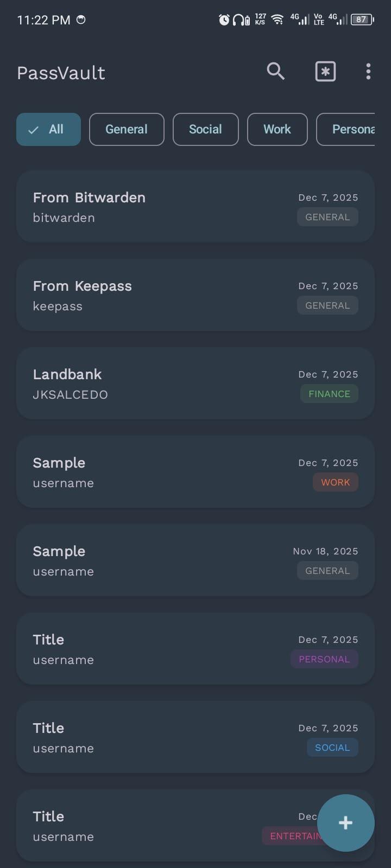Tap the purple PERSONAL tag badge
391x868 pixels.
pyautogui.click(x=324, y=659)
